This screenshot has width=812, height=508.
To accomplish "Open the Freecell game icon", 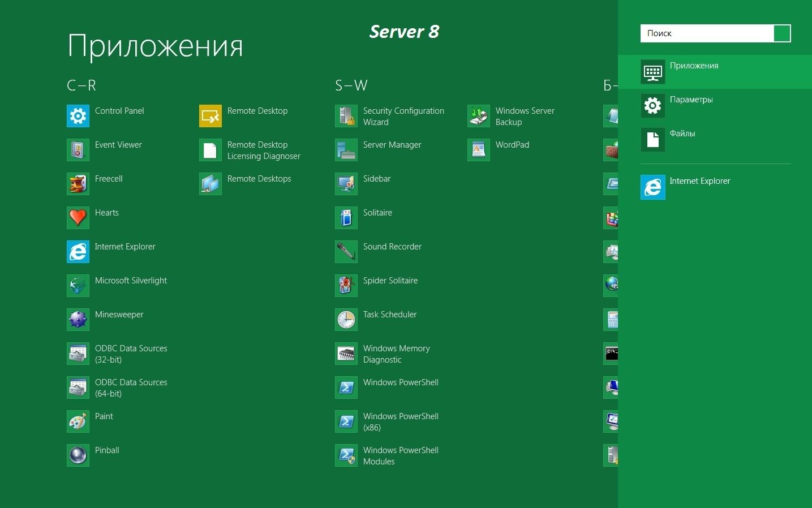I will click(x=78, y=184).
